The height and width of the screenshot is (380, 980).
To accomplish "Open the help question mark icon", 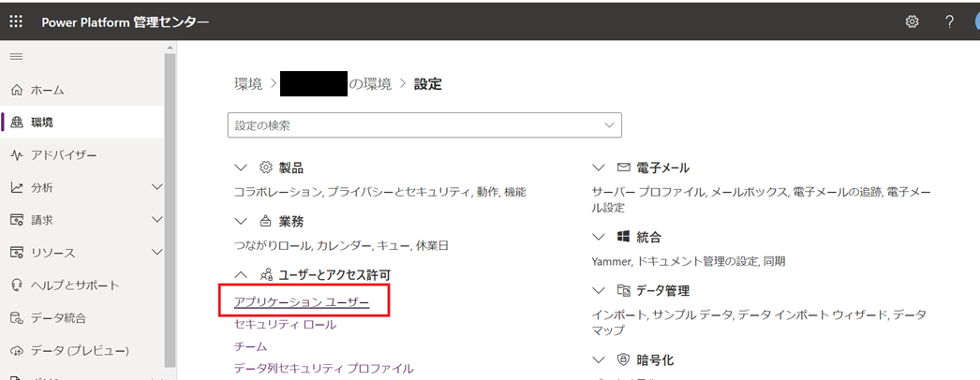I will click(949, 22).
